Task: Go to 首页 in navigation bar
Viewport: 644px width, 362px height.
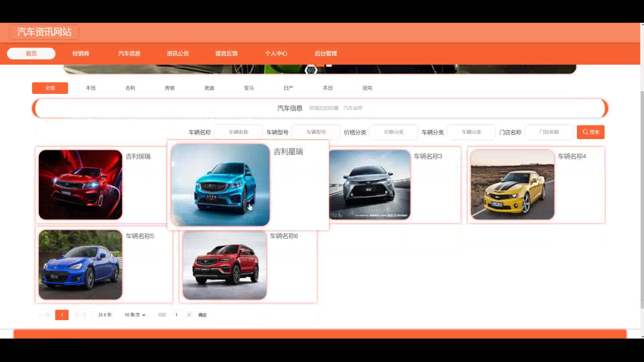Action: (x=31, y=54)
